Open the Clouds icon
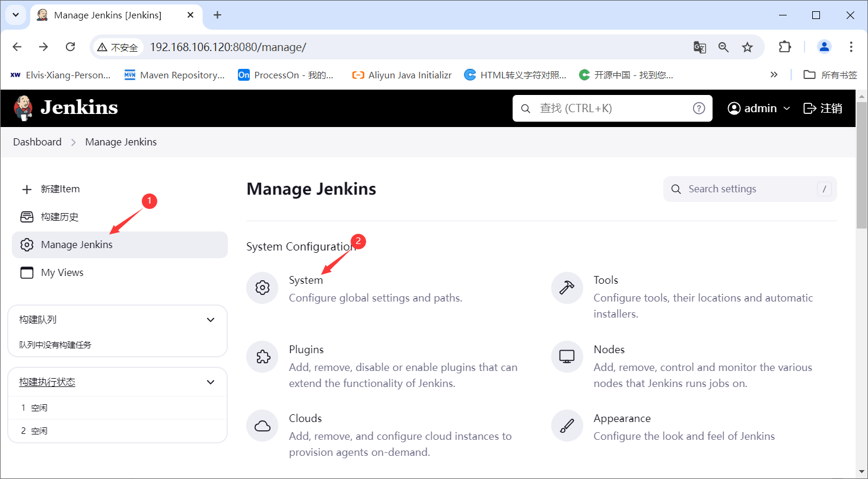Screen dimensions: 868x479 tap(262, 426)
